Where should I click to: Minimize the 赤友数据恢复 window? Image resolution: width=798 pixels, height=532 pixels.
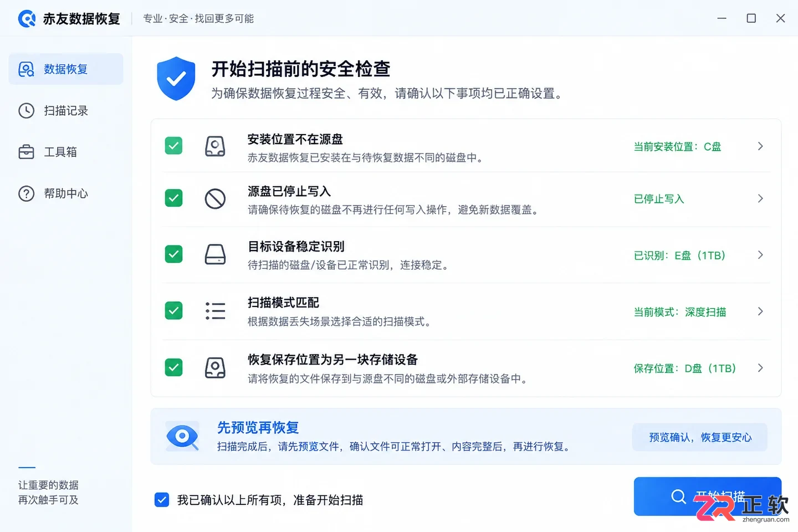pos(722,18)
